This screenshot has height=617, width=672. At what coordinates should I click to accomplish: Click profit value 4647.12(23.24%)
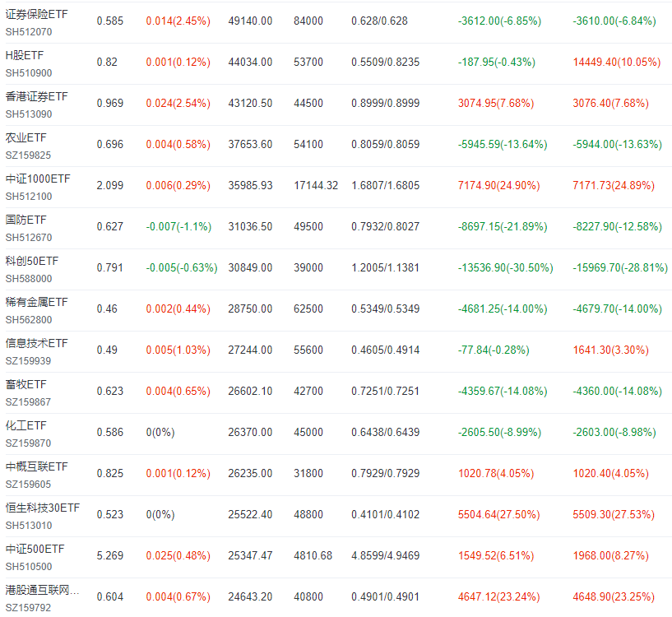tap(498, 597)
